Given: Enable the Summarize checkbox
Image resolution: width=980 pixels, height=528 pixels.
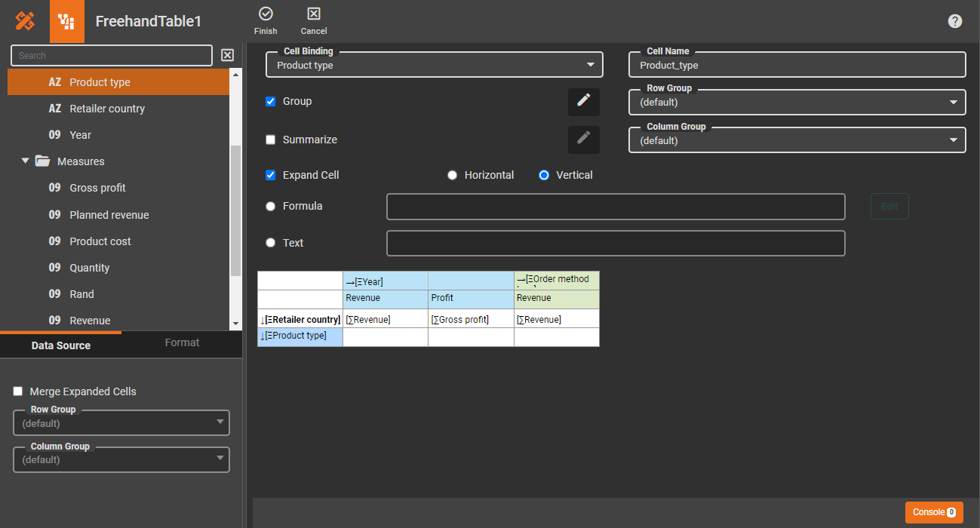Looking at the screenshot, I should [x=271, y=140].
